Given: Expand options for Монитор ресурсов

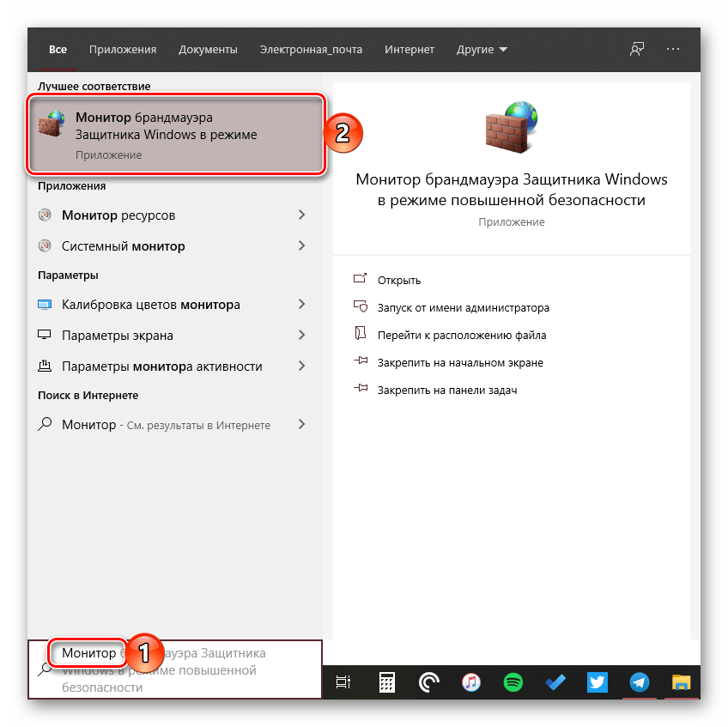Looking at the screenshot, I should pyautogui.click(x=302, y=215).
